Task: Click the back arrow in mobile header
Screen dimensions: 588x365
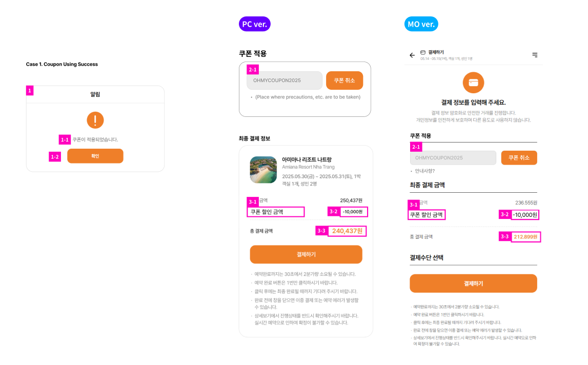Action: (x=412, y=55)
